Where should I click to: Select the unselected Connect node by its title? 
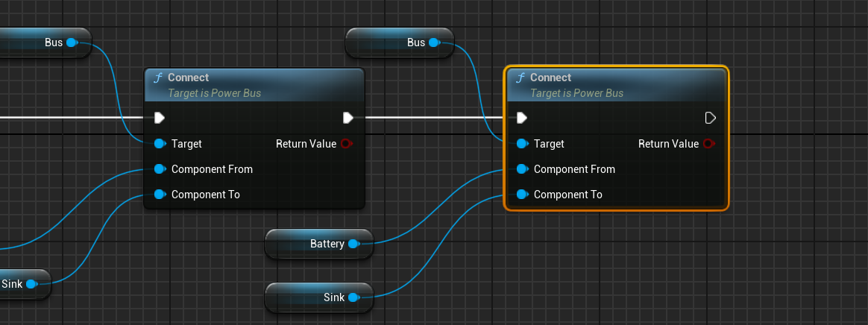[x=188, y=78]
